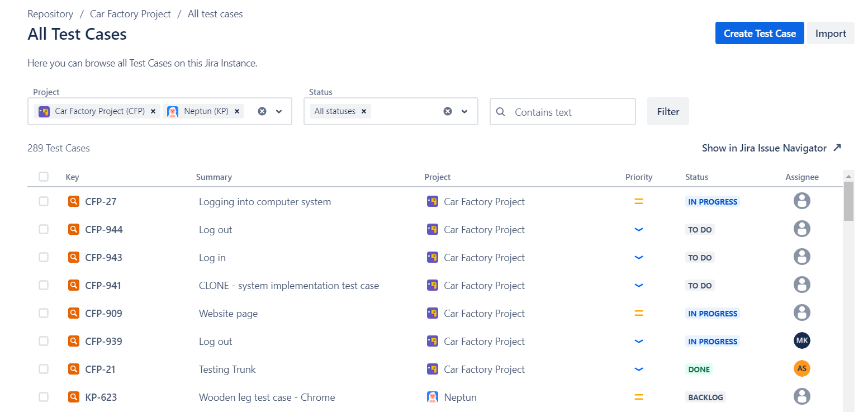
Task: Open Show in Jira Issue Navigator link
Action: pos(765,148)
